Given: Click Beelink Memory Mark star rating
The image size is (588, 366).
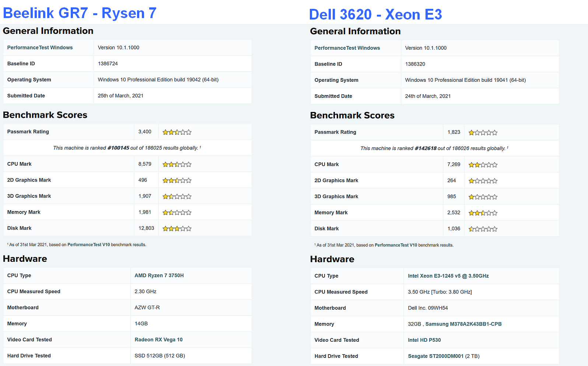Looking at the screenshot, I should click(x=177, y=212).
